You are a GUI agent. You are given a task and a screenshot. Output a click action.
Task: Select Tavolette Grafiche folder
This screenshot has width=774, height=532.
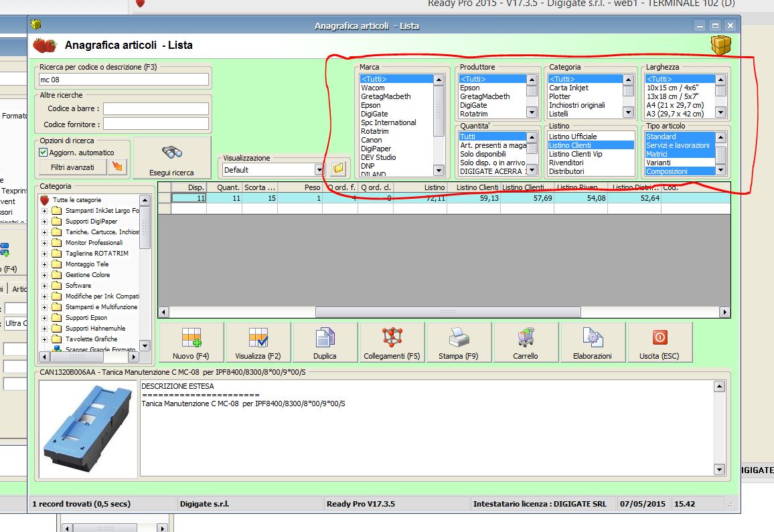point(91,339)
